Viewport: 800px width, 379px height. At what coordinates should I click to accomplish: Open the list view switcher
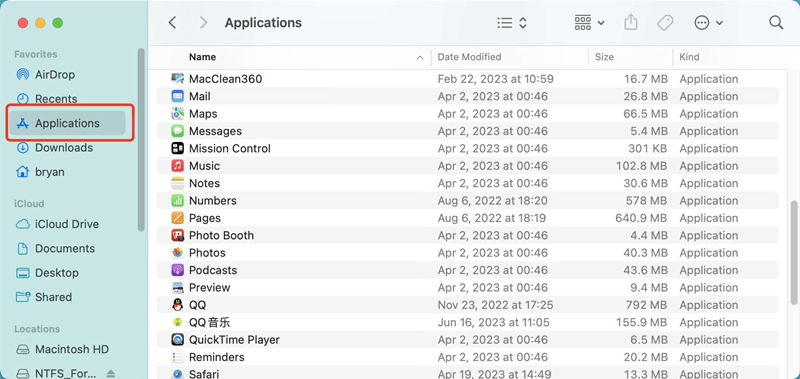point(512,23)
